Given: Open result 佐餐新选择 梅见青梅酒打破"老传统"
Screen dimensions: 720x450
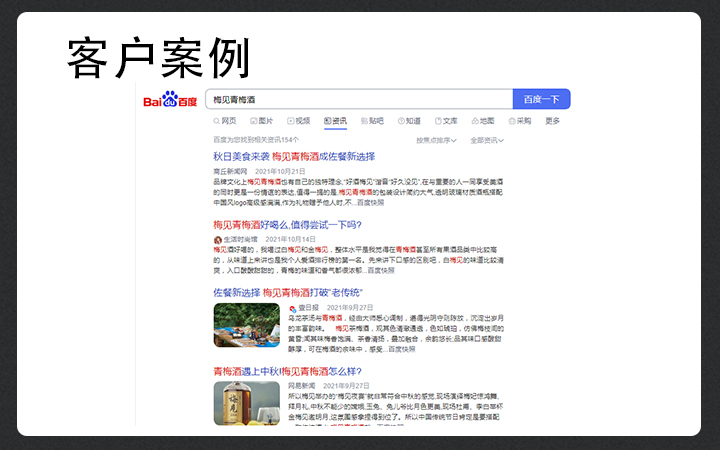Looking at the screenshot, I should point(288,292).
